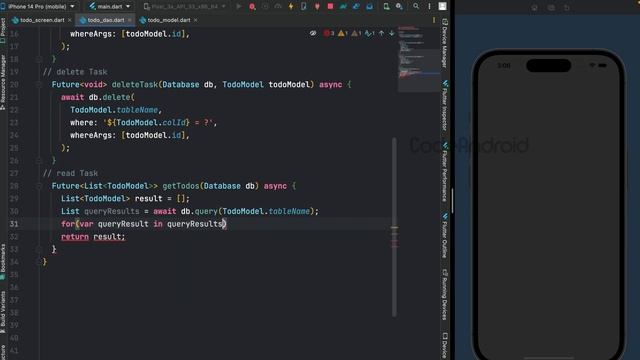Switch to the todo_dao.dart tab
Screen dimensions: 640x360
point(105,20)
